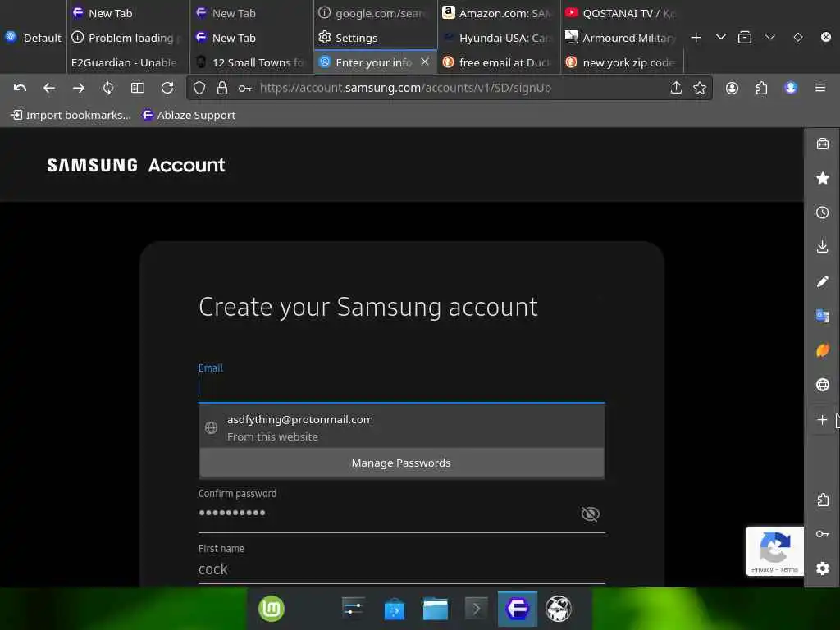Open bookmarks star in sidebar
Image resolution: width=840 pixels, height=630 pixels.
(823, 178)
